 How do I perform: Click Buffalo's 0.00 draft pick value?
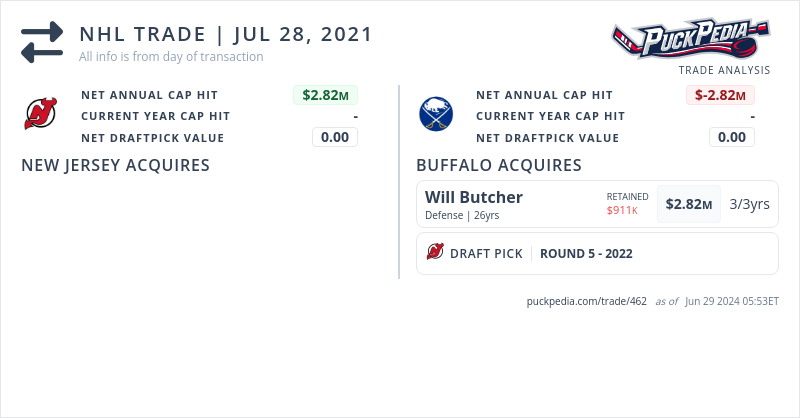coord(731,137)
